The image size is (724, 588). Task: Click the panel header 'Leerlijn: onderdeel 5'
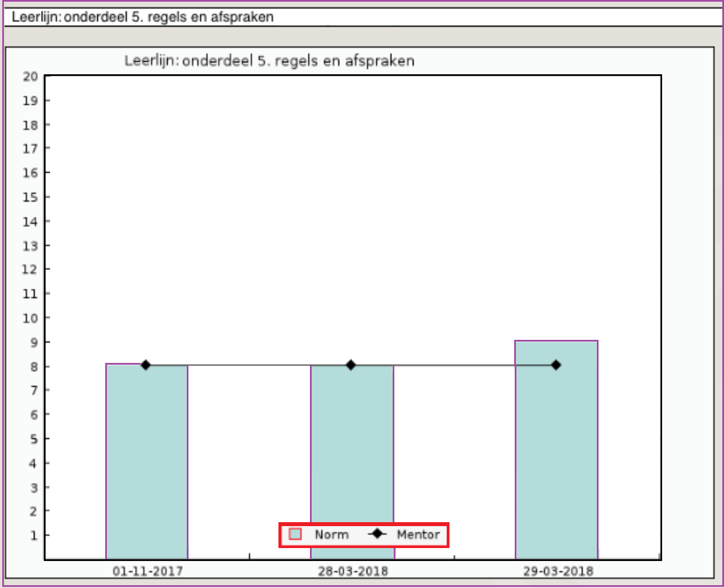[143, 17]
